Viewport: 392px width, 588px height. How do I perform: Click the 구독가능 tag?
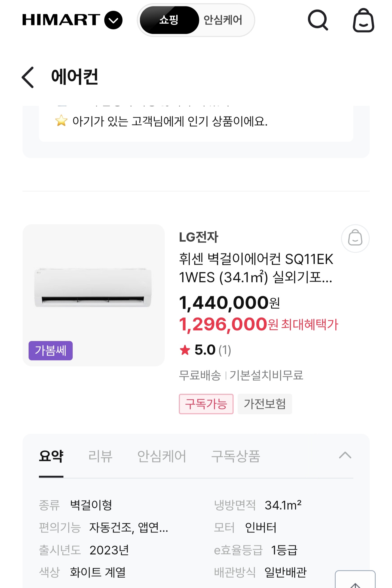tap(206, 404)
